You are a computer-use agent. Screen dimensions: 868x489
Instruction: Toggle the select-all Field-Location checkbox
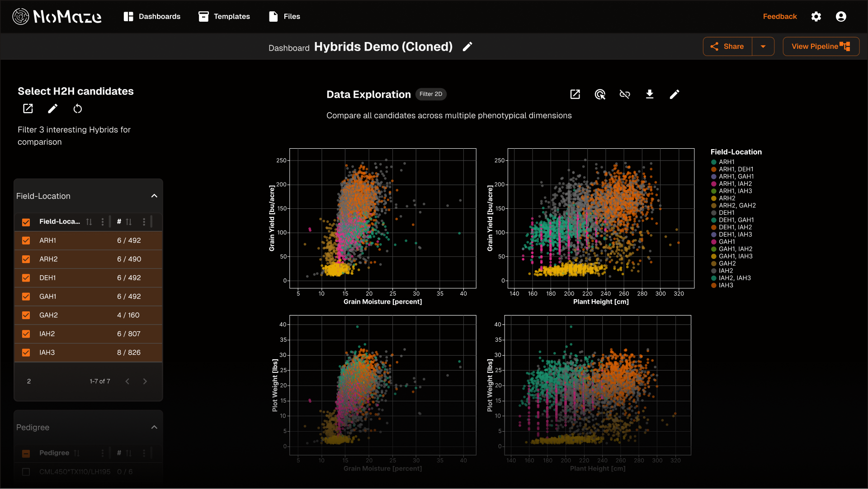click(26, 222)
